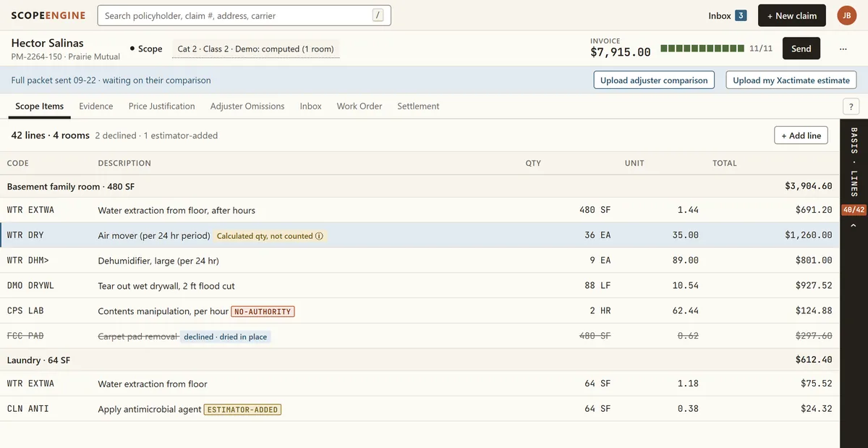Image resolution: width=868 pixels, height=448 pixels.
Task: Click the 36 EA quantity cell
Action: [597, 235]
